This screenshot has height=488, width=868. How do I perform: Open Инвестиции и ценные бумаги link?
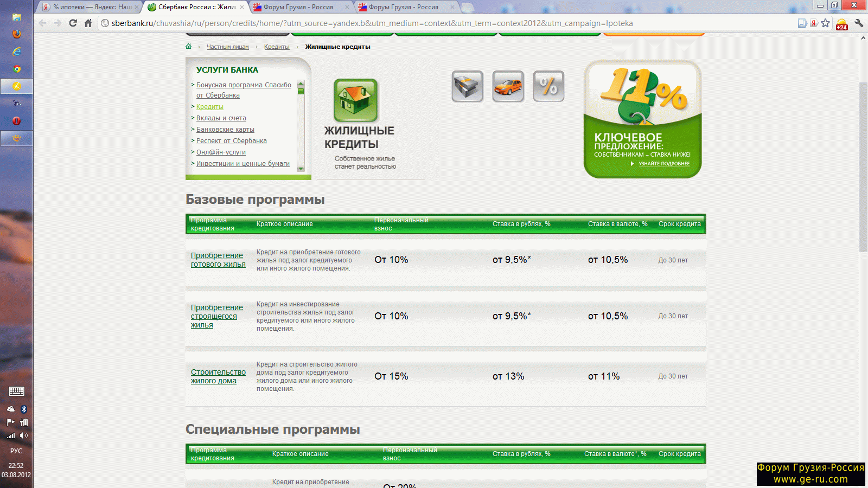(243, 164)
